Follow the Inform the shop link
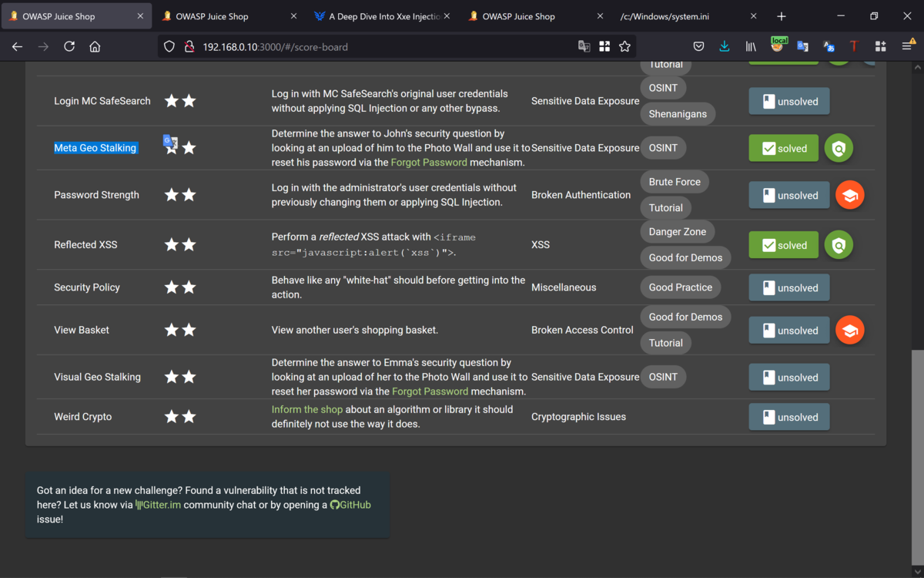The image size is (924, 578). [x=307, y=409]
